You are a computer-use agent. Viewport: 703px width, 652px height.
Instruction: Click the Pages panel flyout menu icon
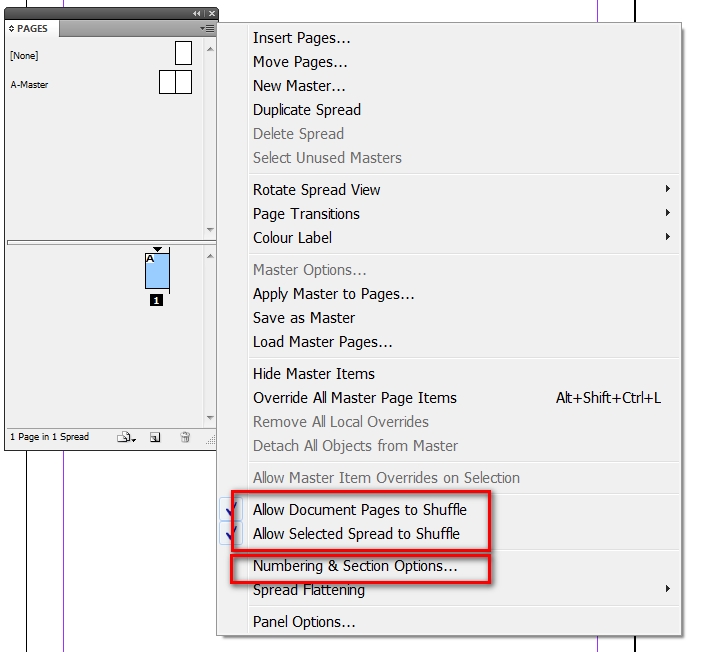pyautogui.click(x=208, y=29)
